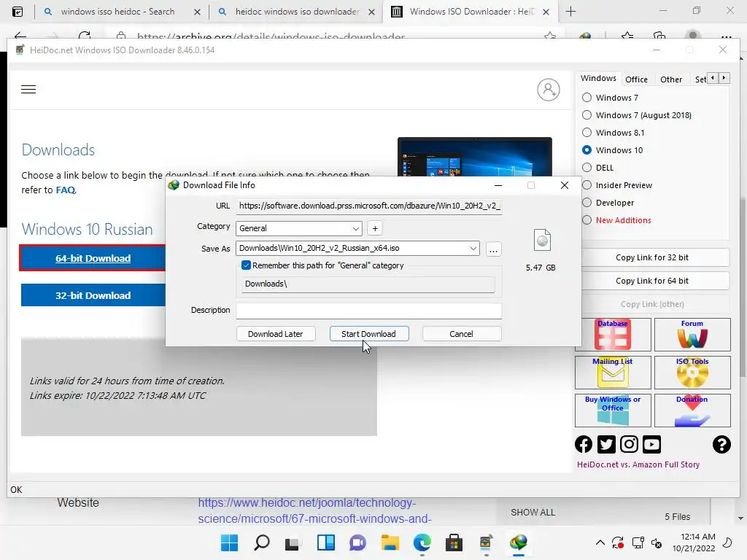
Task: Click the Start Download button
Action: point(368,334)
